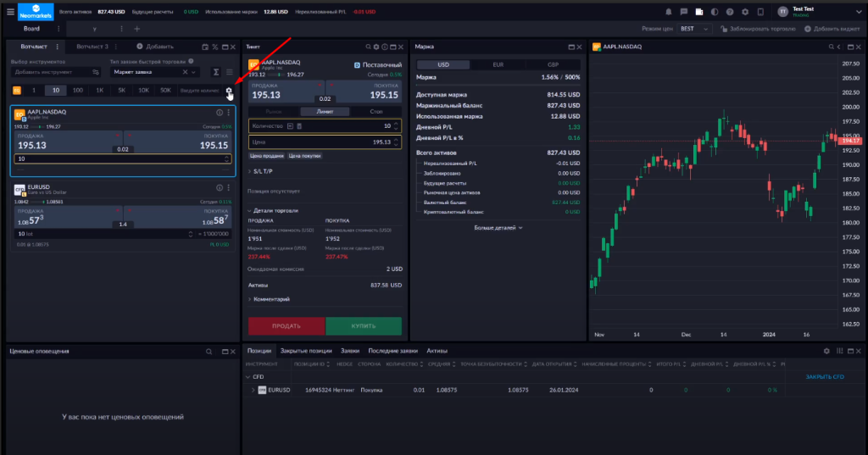Open Закрытые позиции tab
868x455 pixels.
306,351
